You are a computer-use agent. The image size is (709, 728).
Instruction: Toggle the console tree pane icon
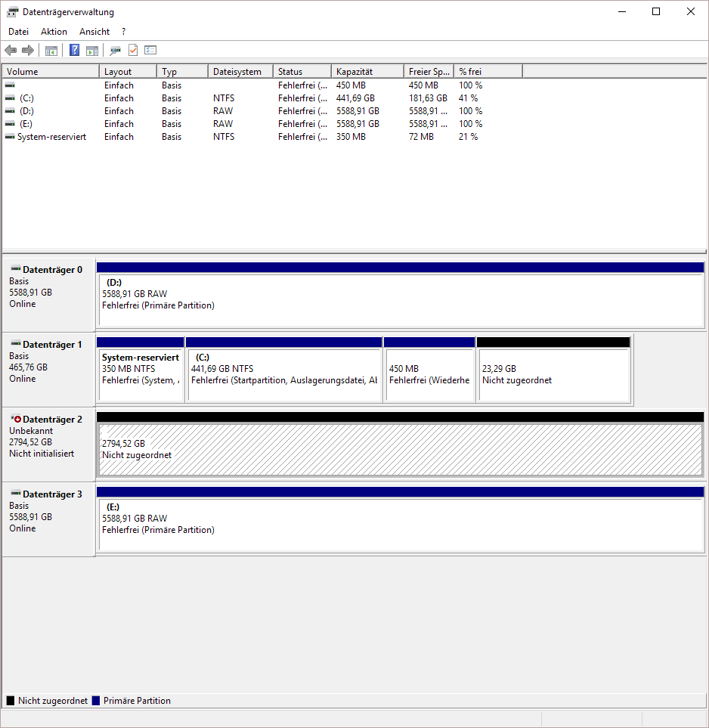pyautogui.click(x=51, y=50)
